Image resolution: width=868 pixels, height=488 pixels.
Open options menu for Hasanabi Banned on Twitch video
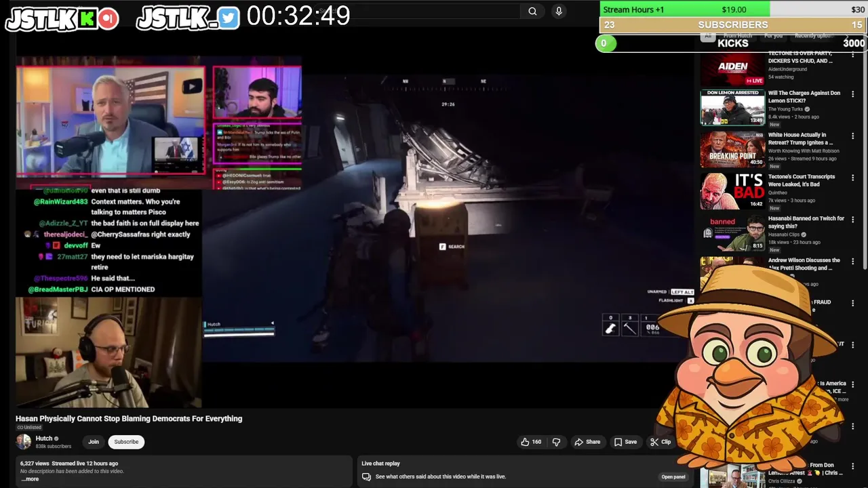pos(853,220)
